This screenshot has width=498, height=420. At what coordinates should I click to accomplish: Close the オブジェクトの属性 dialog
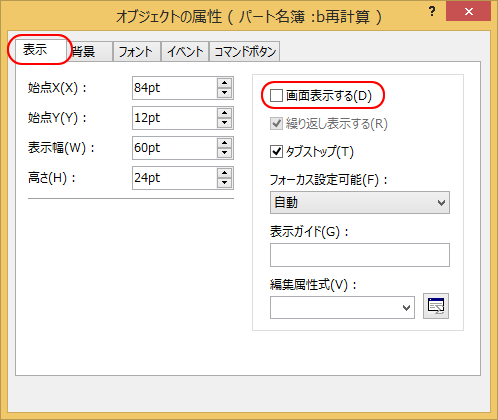point(468,12)
